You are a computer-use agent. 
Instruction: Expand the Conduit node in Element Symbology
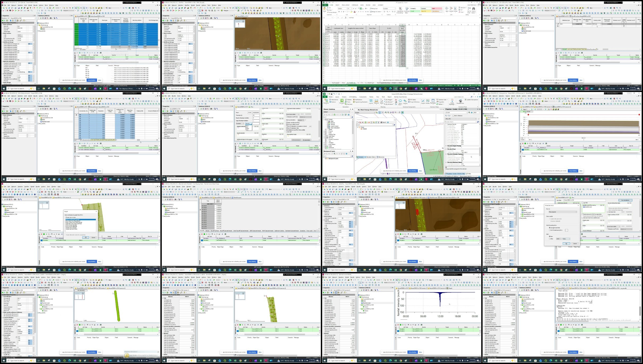coord(324,120)
